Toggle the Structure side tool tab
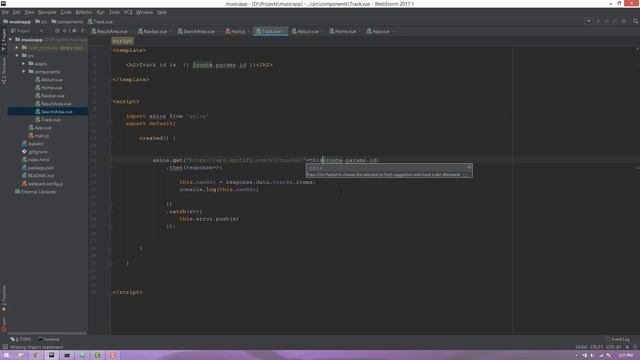640x360 pixels. click(4, 71)
